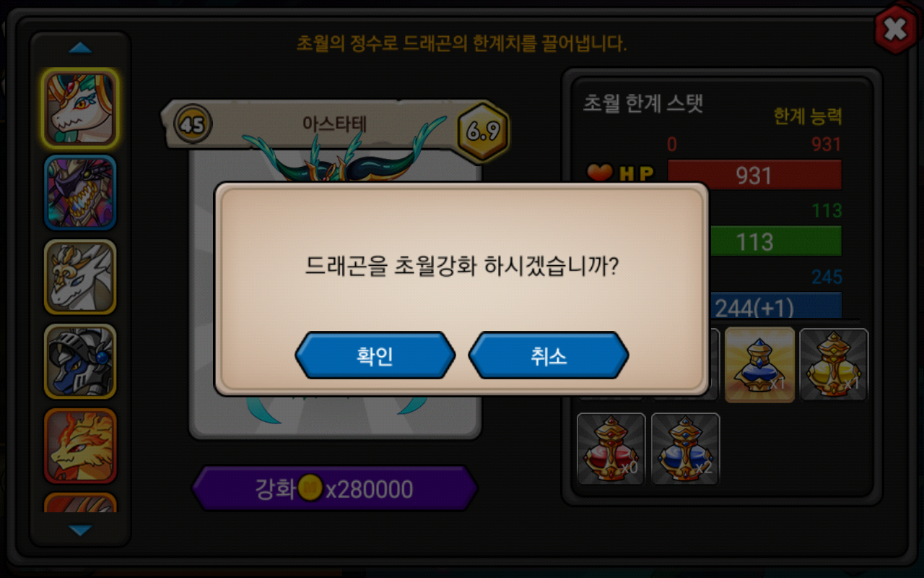
Task: Confirm transcendence with the 확인 button
Action: pos(375,355)
